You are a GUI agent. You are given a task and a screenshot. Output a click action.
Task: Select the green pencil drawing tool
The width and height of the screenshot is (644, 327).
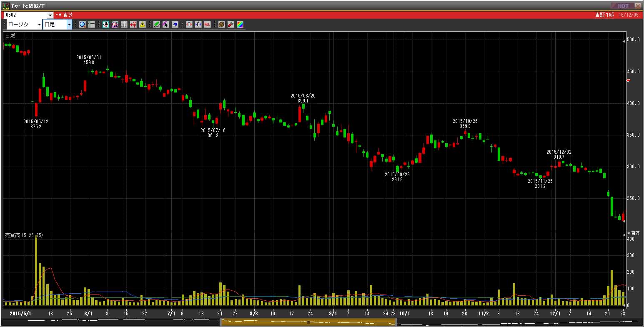click(157, 25)
